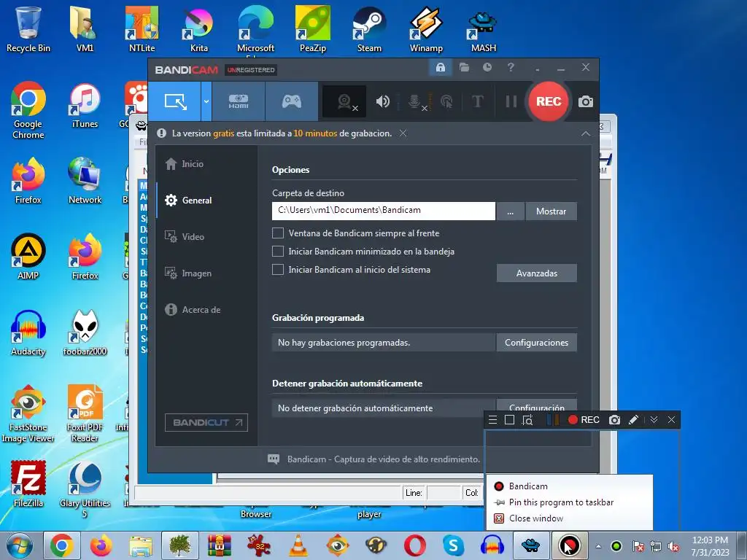The height and width of the screenshot is (560, 747).
Task: Select Bandicam in taskbar jump list
Action: click(x=569, y=486)
